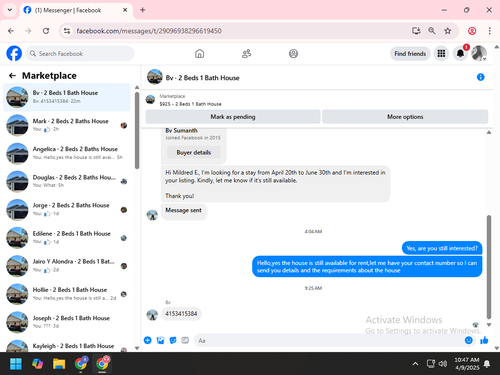Viewport: 500px width, 375px height.
Task: Open Jairo Y Alondra conversation
Action: click(x=67, y=266)
